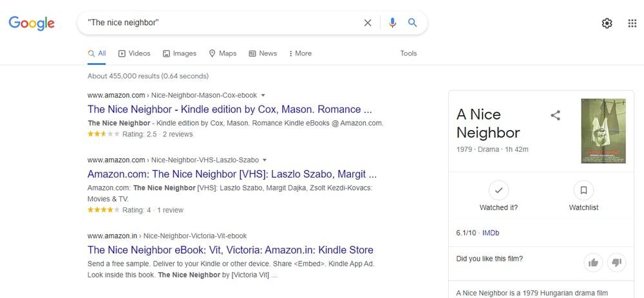Click the 'Rating: 2.5 · 2 reviews' text
This screenshot has height=298, width=644.
157,135
